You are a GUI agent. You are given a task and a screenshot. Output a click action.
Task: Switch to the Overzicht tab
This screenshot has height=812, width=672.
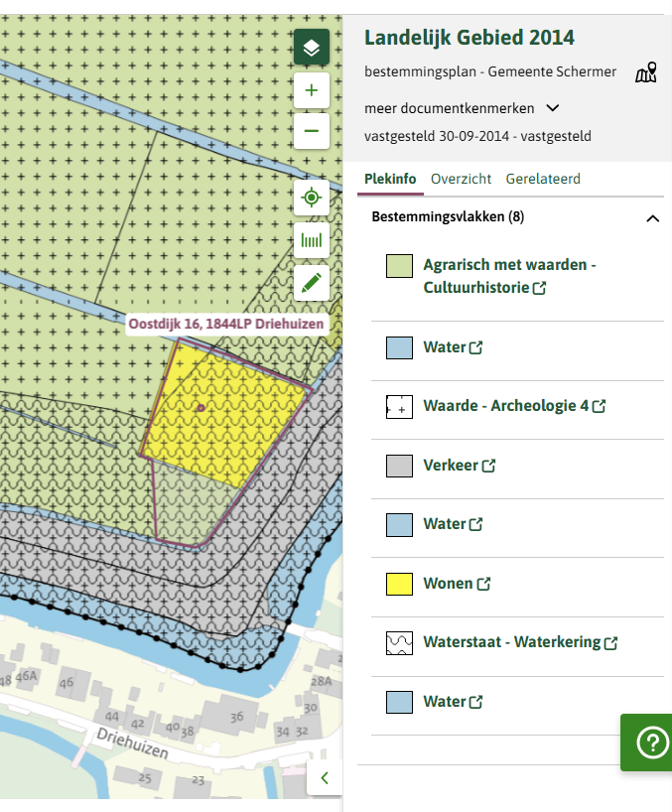[461, 180]
